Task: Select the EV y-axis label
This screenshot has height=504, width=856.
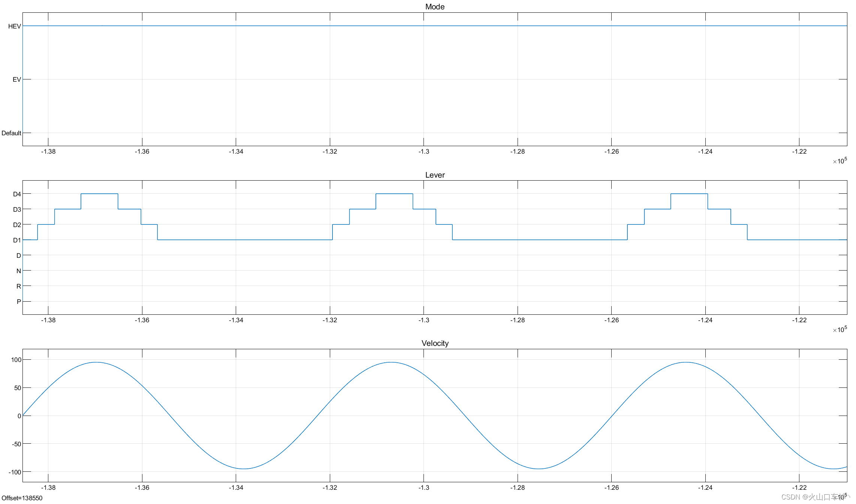Action: tap(17, 79)
